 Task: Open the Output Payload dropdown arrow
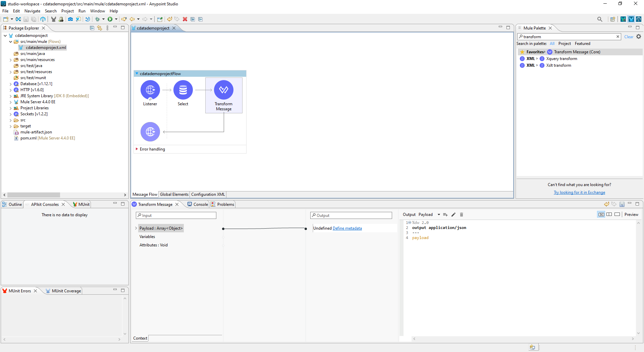[439, 215]
